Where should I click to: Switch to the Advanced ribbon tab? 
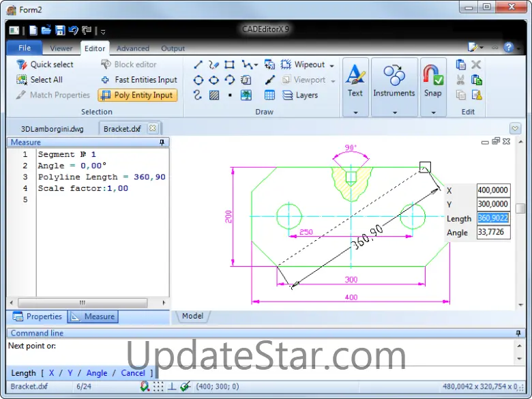coord(133,48)
